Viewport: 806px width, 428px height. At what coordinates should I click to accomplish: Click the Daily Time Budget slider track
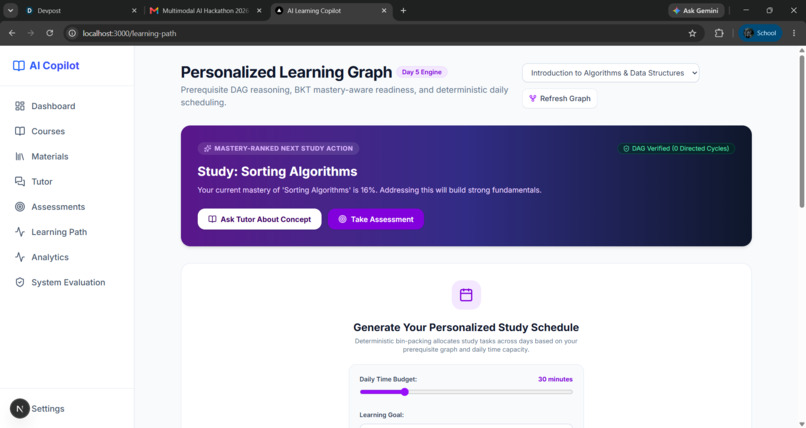(466, 392)
